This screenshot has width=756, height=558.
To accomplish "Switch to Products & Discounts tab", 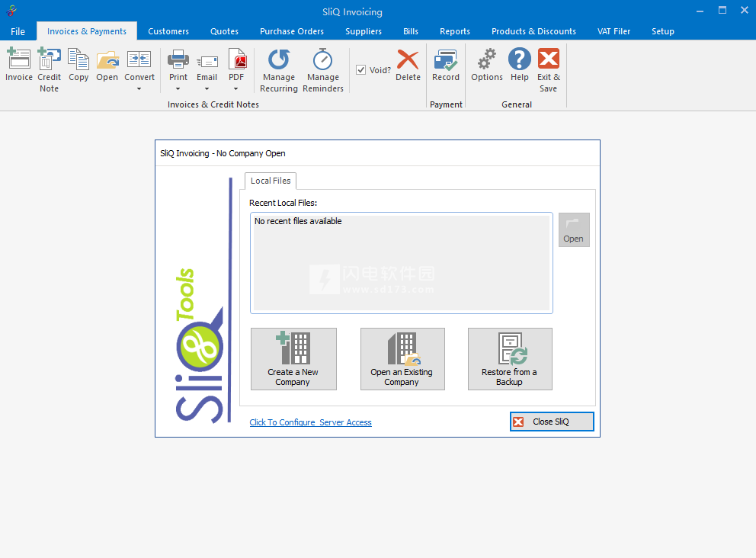I will (x=533, y=31).
